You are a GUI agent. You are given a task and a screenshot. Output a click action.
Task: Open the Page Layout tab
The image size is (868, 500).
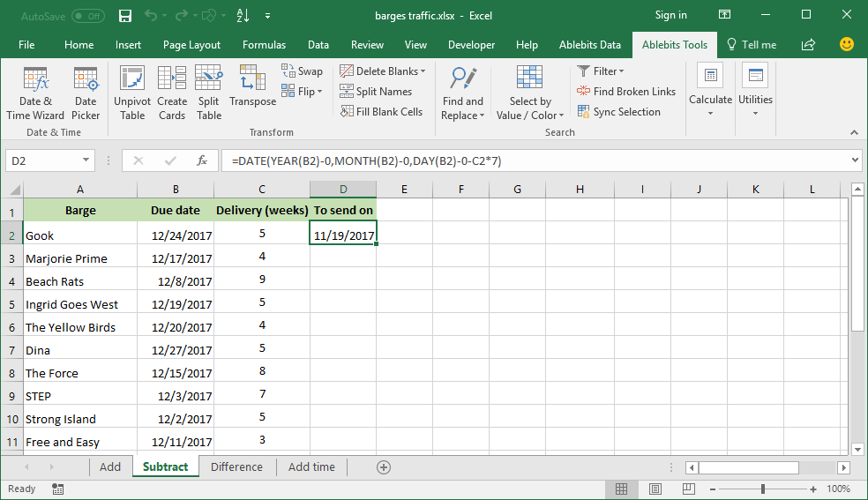pos(191,45)
